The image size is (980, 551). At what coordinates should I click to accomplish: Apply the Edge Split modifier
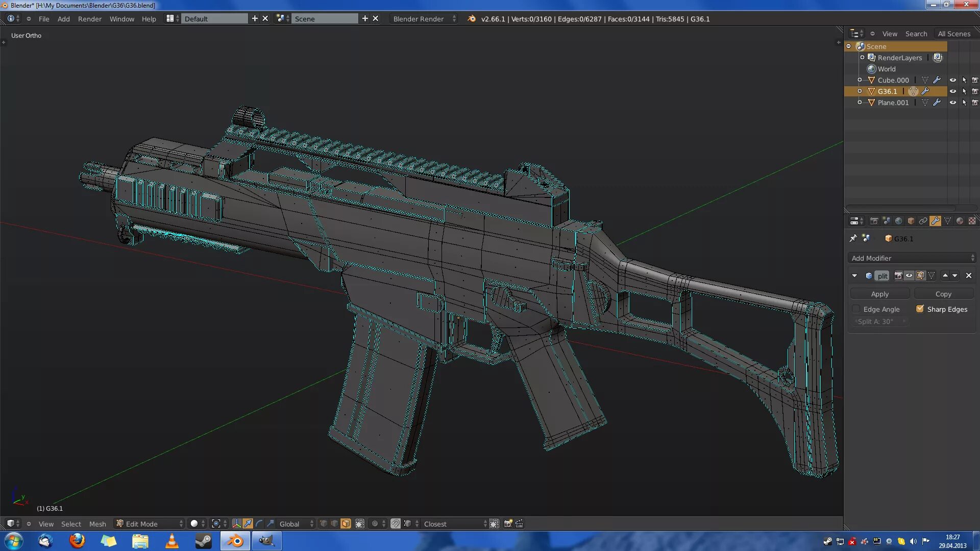tap(879, 294)
